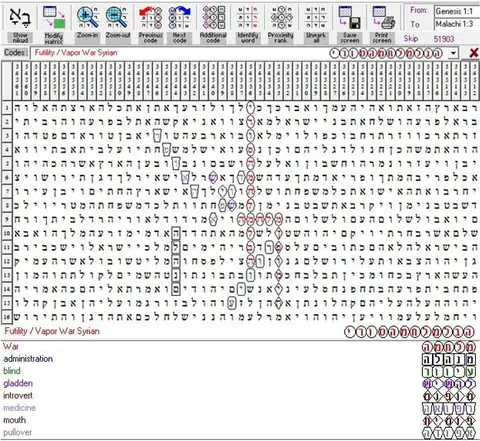480x441 pixels.
Task: Click the Codes field Futility / Vapor War Syrian
Action: coord(239,53)
